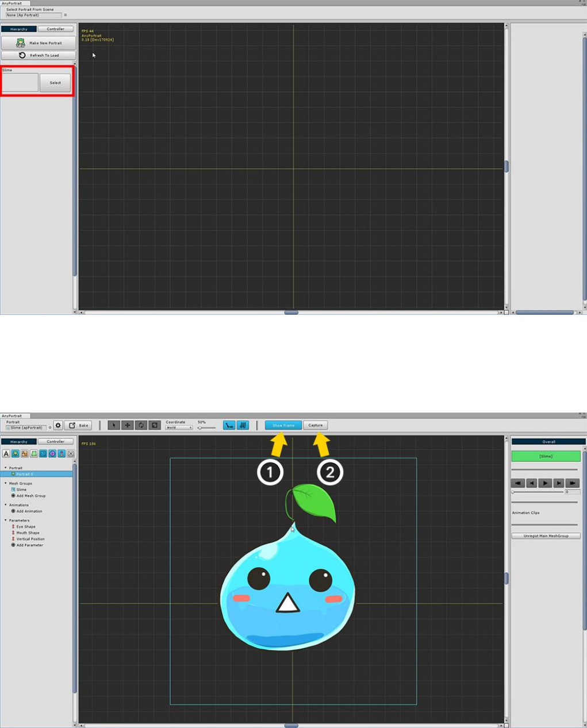The width and height of the screenshot is (587, 728).
Task: Click object picker circle beside None (Ap Portrait)
Action: click(x=66, y=15)
